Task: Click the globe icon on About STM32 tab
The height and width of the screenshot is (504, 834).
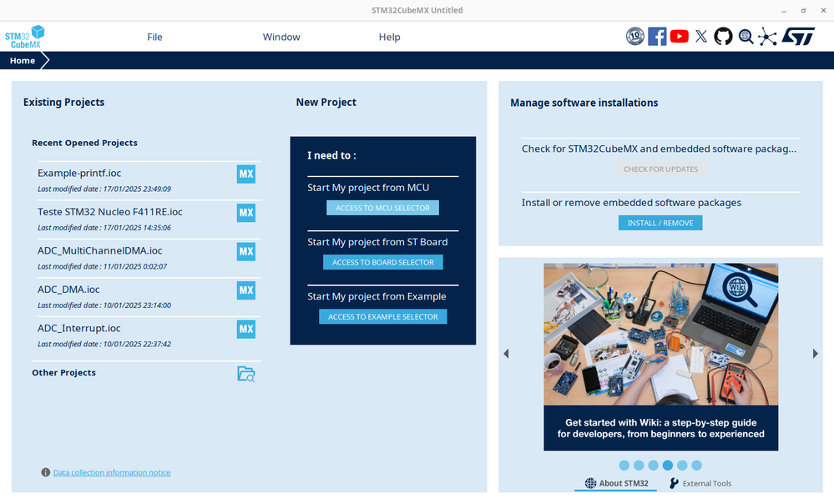Action: [590, 483]
